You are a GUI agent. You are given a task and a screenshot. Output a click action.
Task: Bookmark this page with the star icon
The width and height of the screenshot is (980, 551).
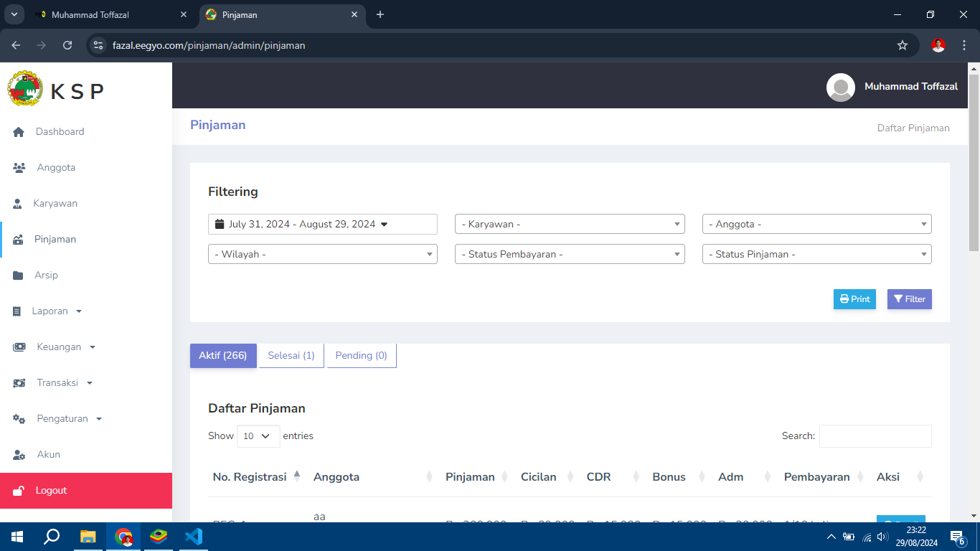pos(902,45)
